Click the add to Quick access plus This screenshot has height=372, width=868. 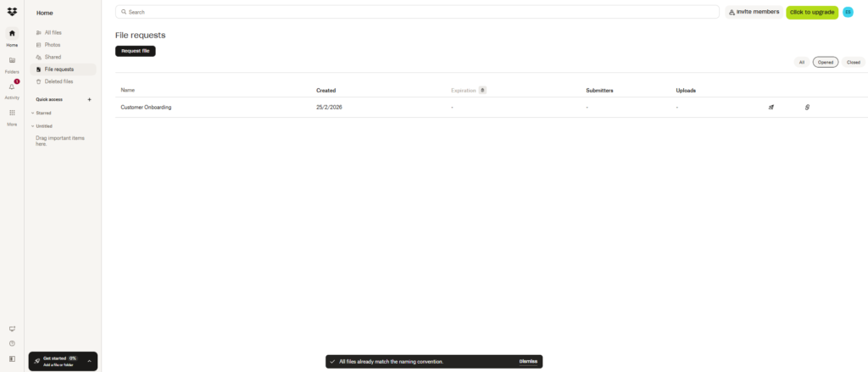[x=90, y=99]
